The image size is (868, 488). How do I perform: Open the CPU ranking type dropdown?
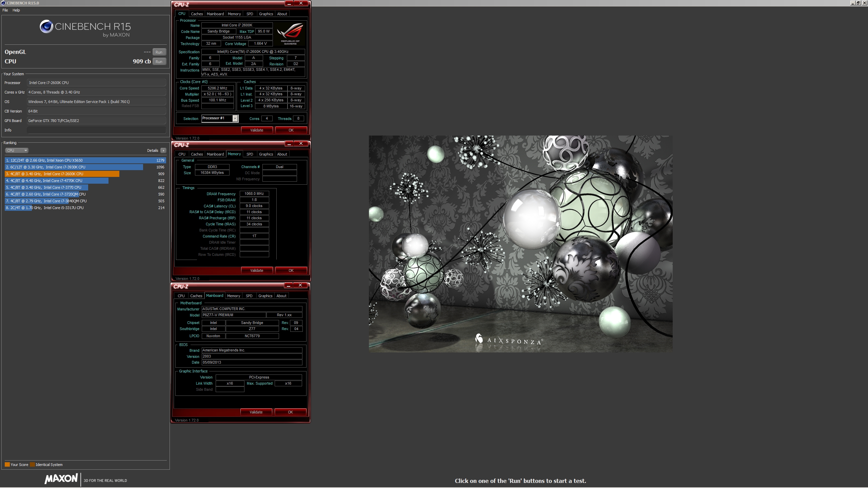[17, 150]
